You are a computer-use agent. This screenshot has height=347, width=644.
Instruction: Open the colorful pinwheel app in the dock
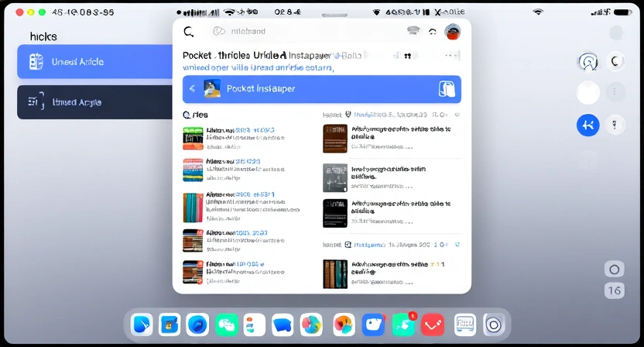311,325
